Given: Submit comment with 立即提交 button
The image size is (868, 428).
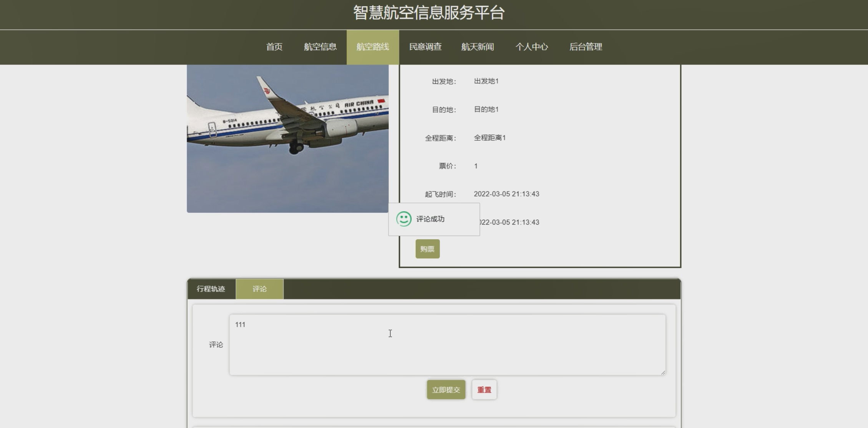Looking at the screenshot, I should (446, 390).
